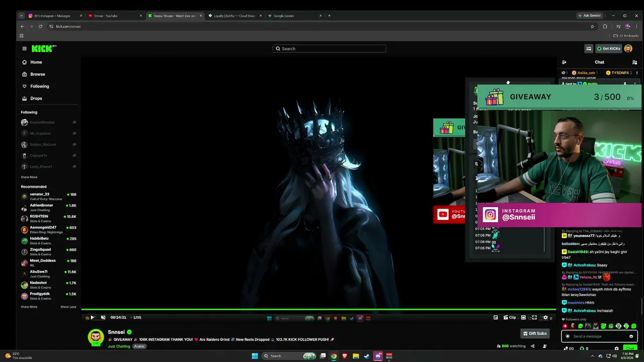Toggle play/pause on the stream
This screenshot has height=362, width=644.
(x=92, y=318)
